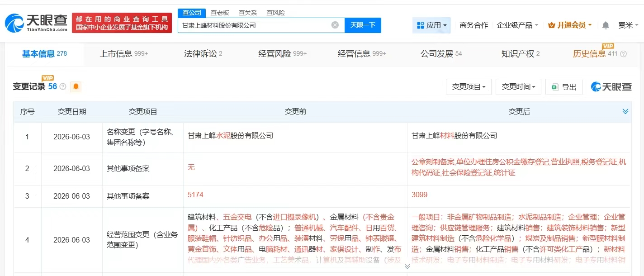Open the 变更项目 filter dropdown
This screenshot has height=276, width=644.
469,87
